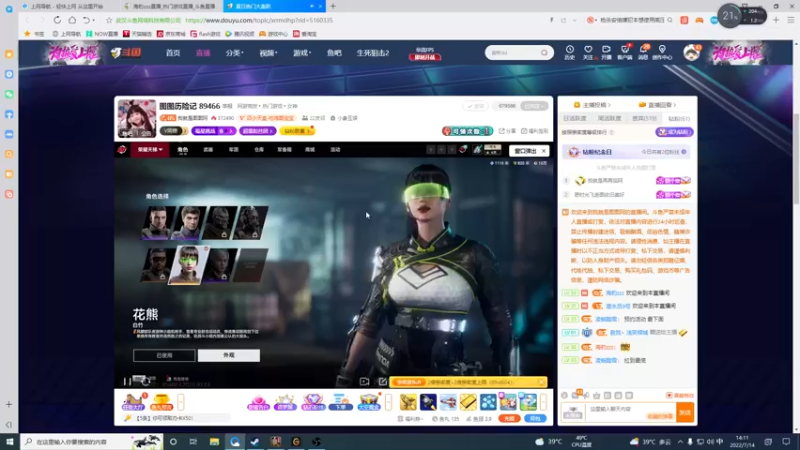This screenshot has width=800, height=450.
Task: Reload the page with browser refresh icon
Action: click(x=57, y=20)
